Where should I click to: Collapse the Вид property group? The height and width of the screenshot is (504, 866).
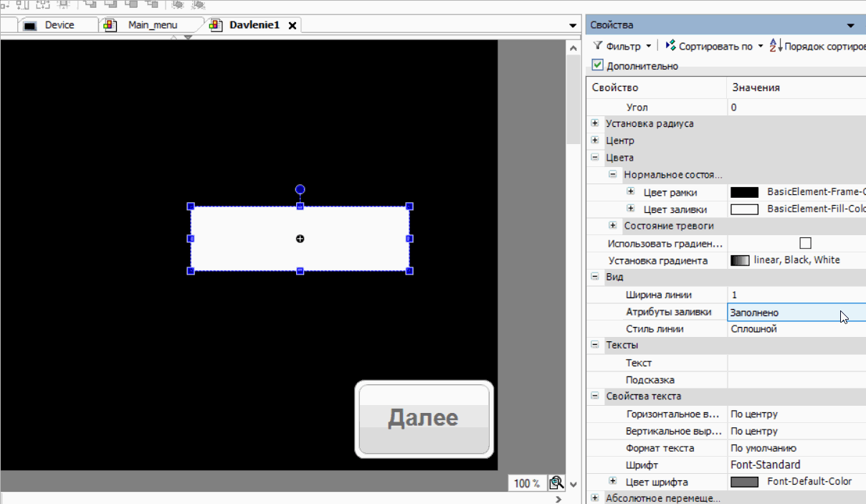tap(595, 277)
